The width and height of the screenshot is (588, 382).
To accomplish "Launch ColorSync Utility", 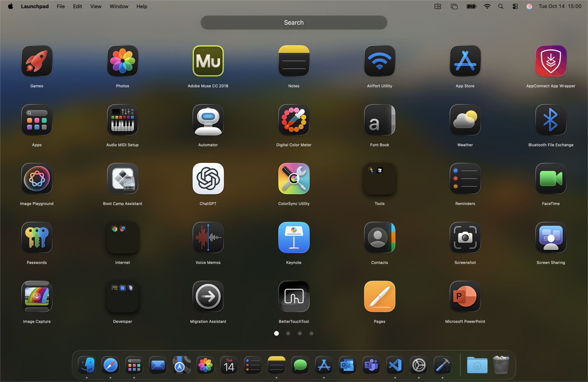I will pos(294,179).
